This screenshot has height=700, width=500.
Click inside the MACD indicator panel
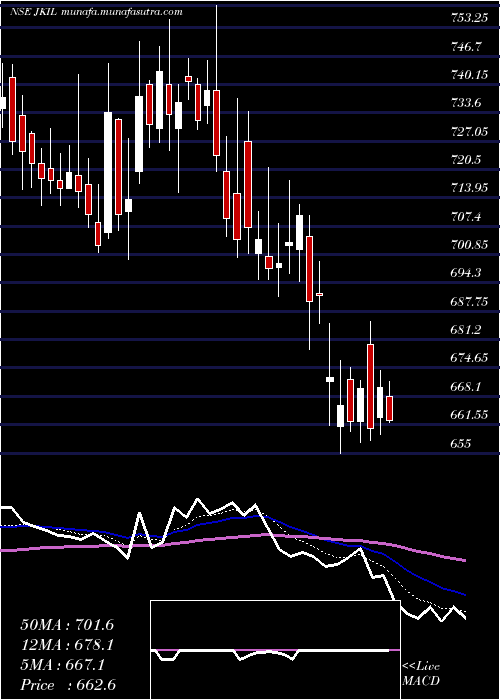tap(275, 650)
